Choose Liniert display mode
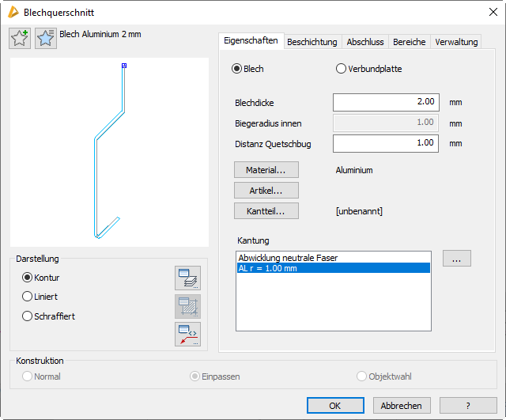 click(x=28, y=297)
